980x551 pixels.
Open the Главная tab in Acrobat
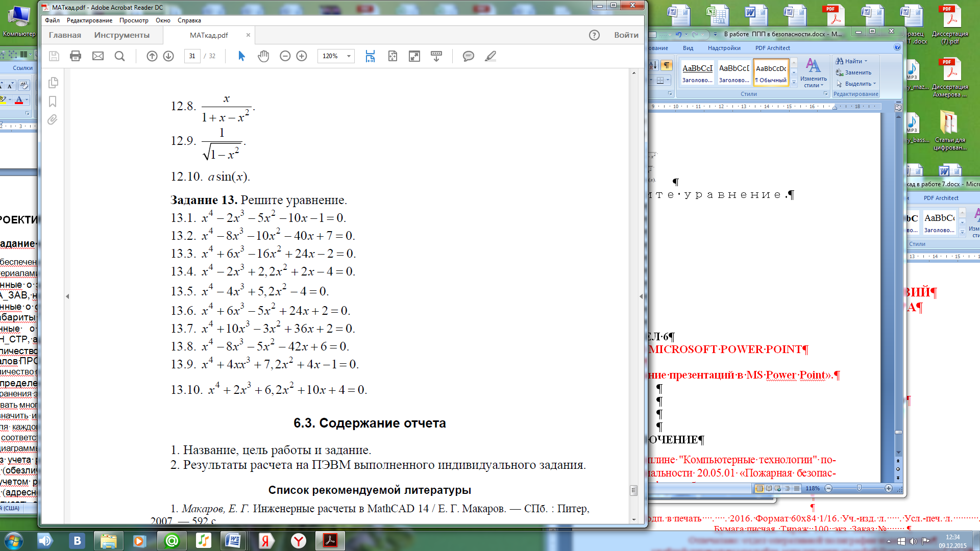[x=65, y=35]
